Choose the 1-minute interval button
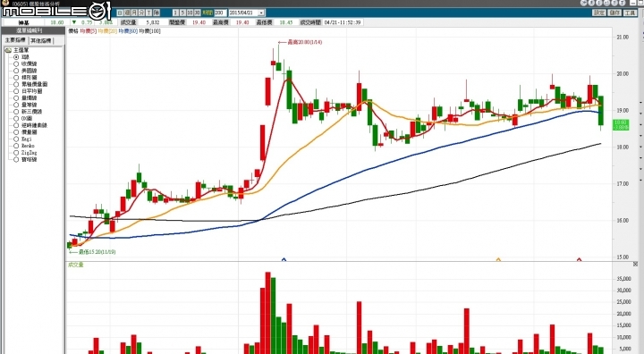This screenshot has height=354, width=644. coord(175,13)
